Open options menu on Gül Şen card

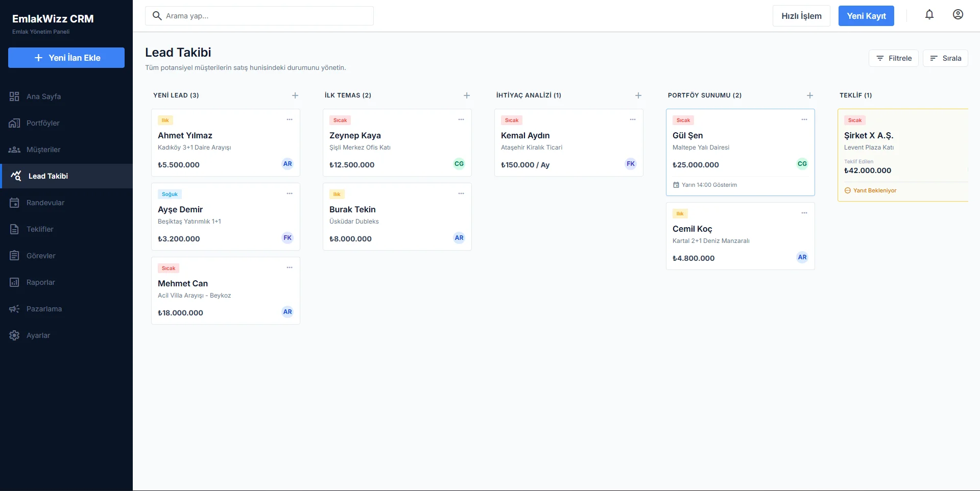(x=804, y=119)
